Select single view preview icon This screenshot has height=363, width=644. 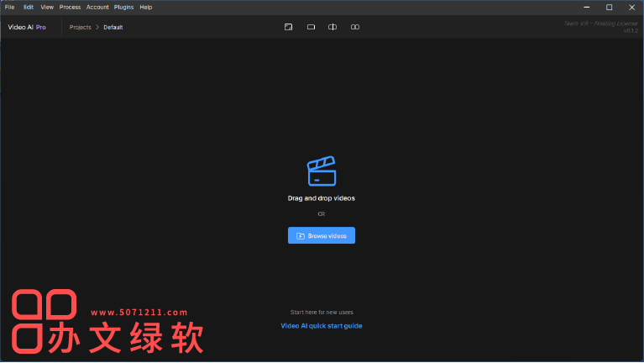tap(311, 27)
